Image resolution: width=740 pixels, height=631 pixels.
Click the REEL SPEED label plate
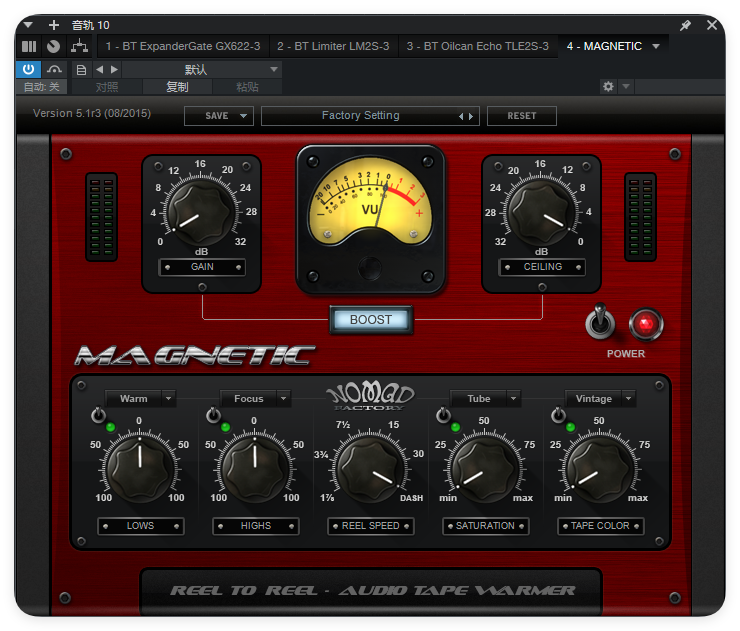tap(370, 526)
